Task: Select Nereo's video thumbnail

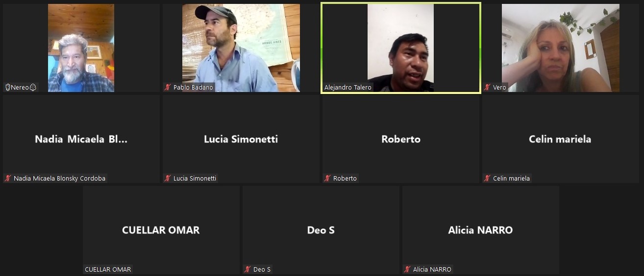Action: [81, 48]
